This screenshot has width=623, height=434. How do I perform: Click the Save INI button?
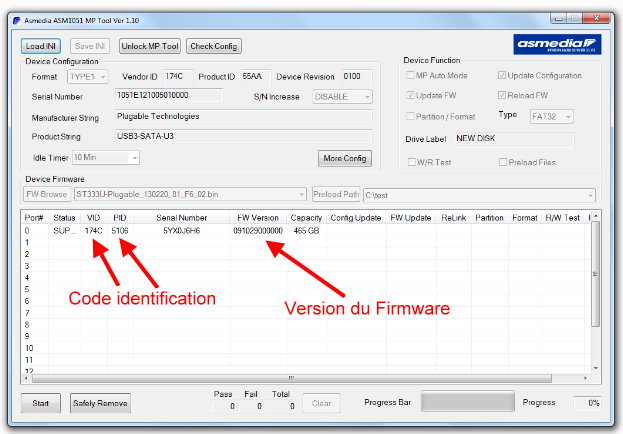pyautogui.click(x=89, y=46)
